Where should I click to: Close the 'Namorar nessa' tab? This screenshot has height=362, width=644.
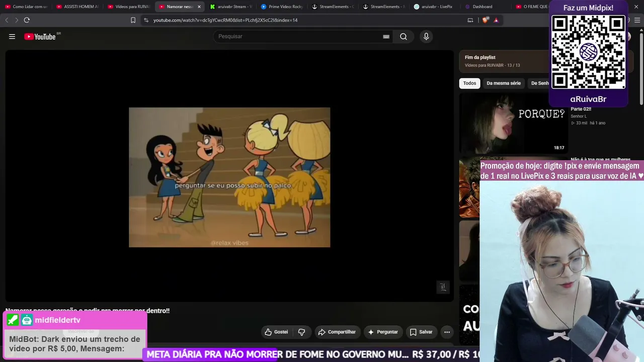click(199, 7)
